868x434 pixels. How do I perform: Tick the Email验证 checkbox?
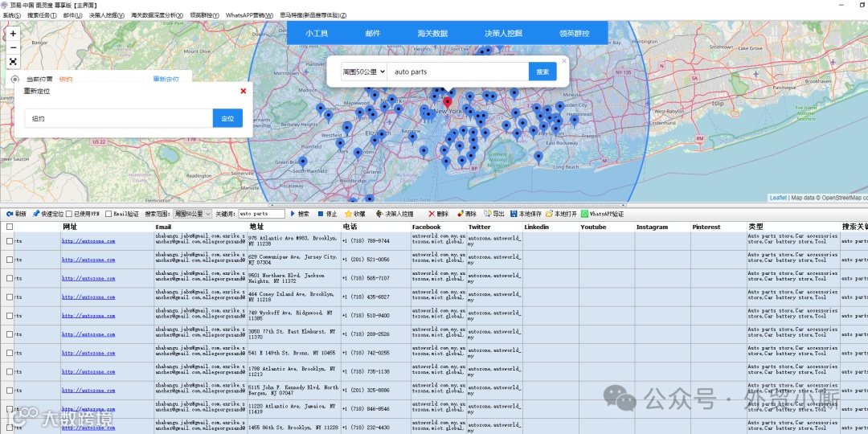click(108, 215)
